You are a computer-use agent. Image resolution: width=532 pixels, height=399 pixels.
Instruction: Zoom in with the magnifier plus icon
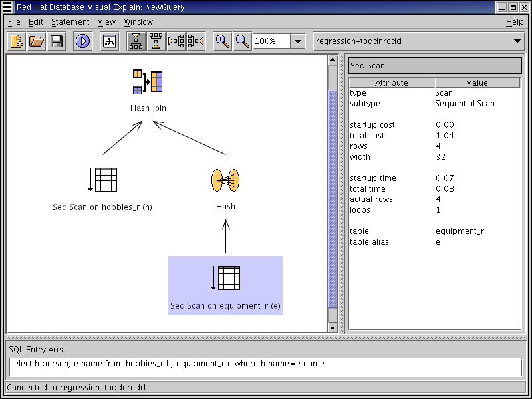coord(223,41)
